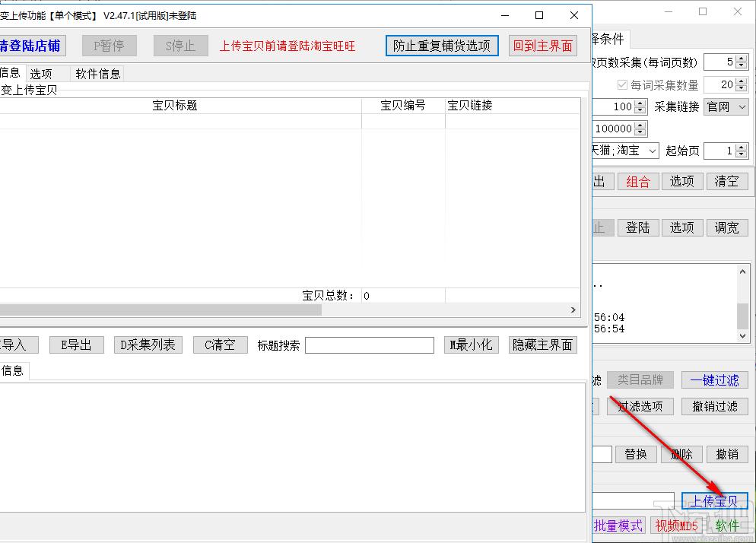Screen dimensions: 756x543
Task: Click the M最小化 minimize button
Action: tap(471, 345)
